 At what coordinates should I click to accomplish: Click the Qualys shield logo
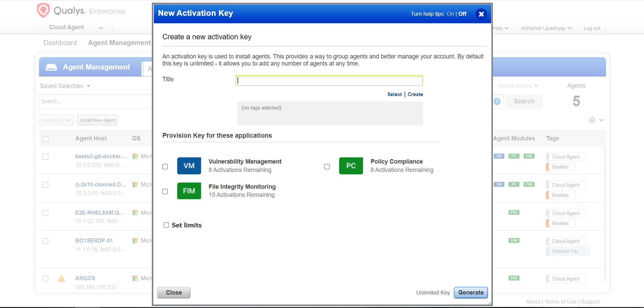(43, 10)
